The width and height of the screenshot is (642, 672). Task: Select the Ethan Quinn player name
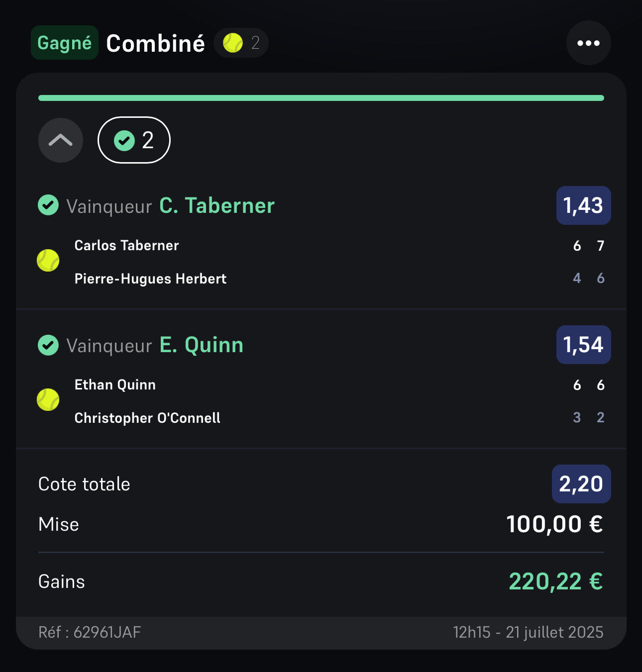pyautogui.click(x=115, y=384)
